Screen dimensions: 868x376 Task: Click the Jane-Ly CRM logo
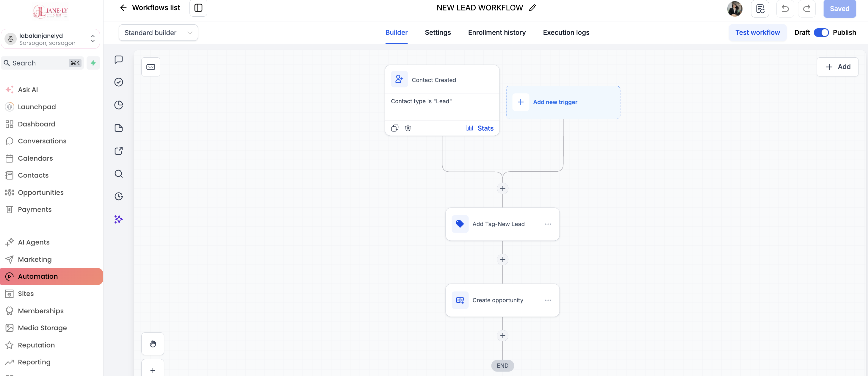51,12
